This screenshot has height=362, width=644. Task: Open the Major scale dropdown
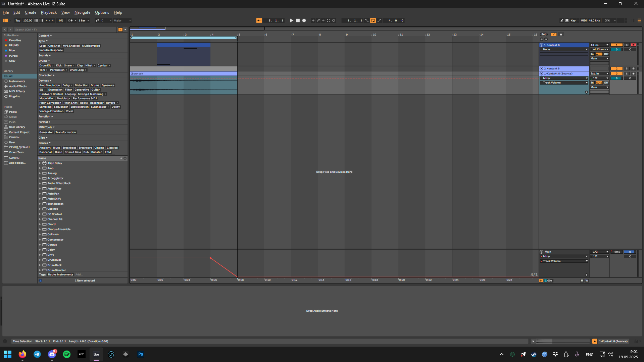coord(122,20)
